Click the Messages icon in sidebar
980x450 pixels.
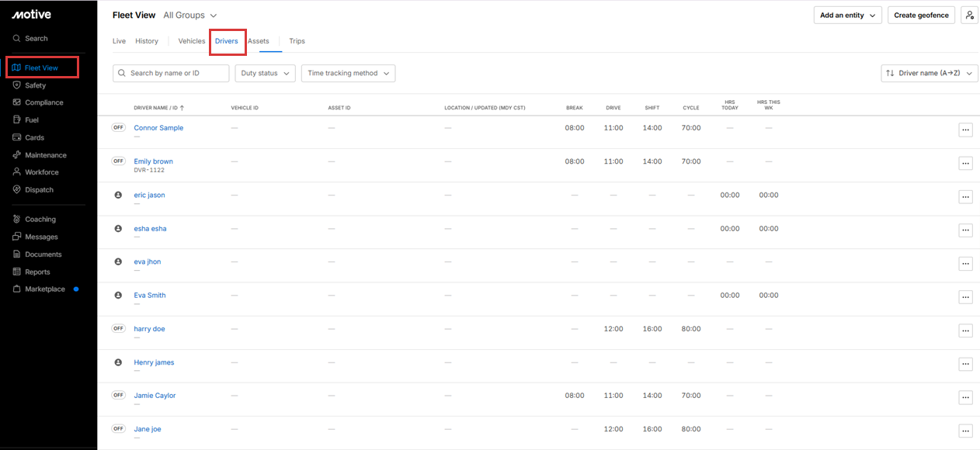click(x=17, y=237)
